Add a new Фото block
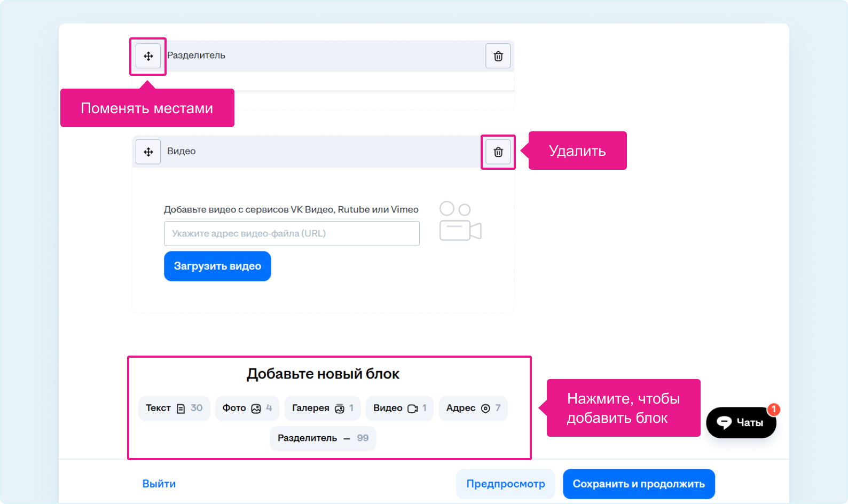Screen dimensions: 848x504 pyautogui.click(x=247, y=408)
